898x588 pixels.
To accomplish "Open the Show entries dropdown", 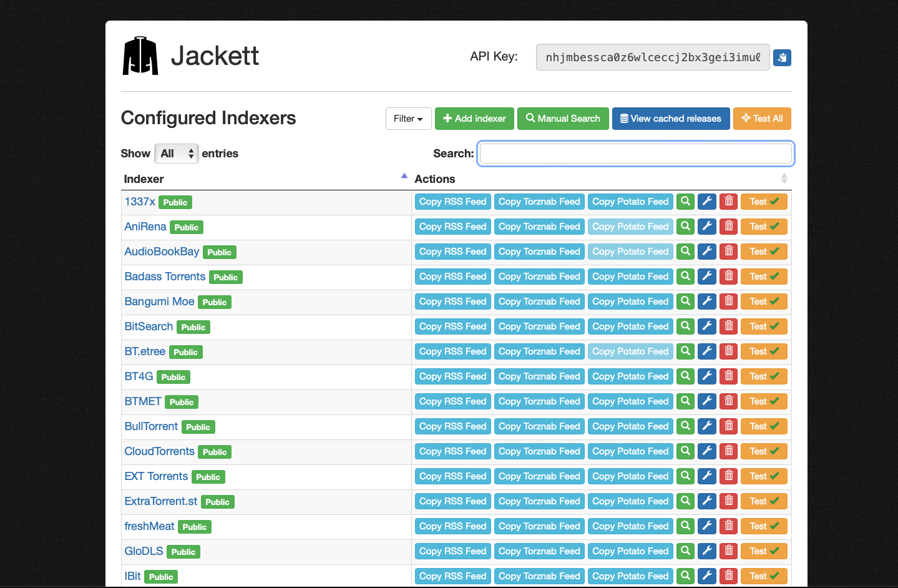I will (177, 154).
